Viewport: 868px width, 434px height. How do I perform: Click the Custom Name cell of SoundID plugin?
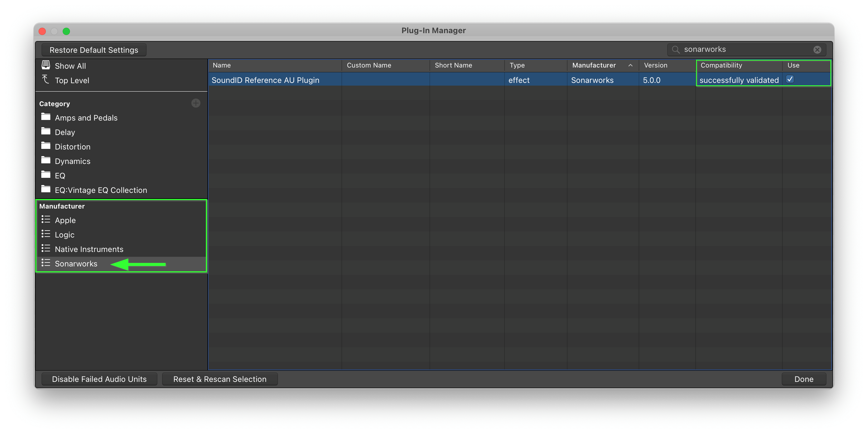[x=386, y=80]
